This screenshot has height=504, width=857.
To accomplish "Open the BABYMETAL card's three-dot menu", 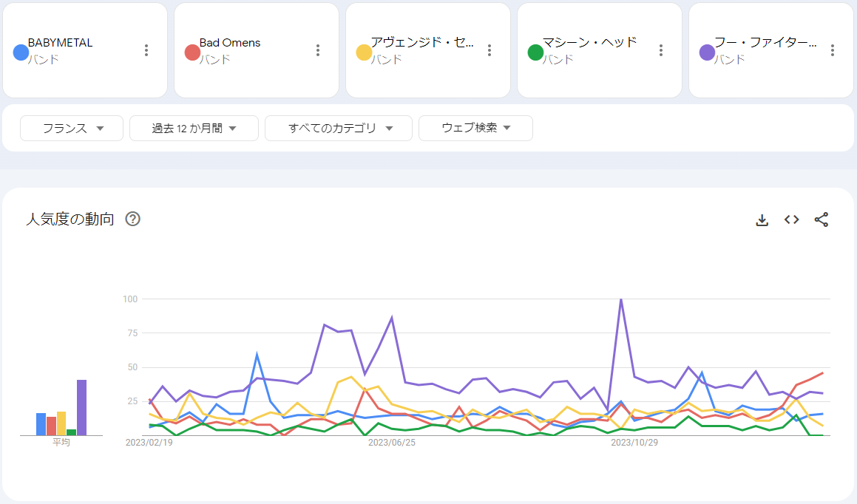I will 146,51.
